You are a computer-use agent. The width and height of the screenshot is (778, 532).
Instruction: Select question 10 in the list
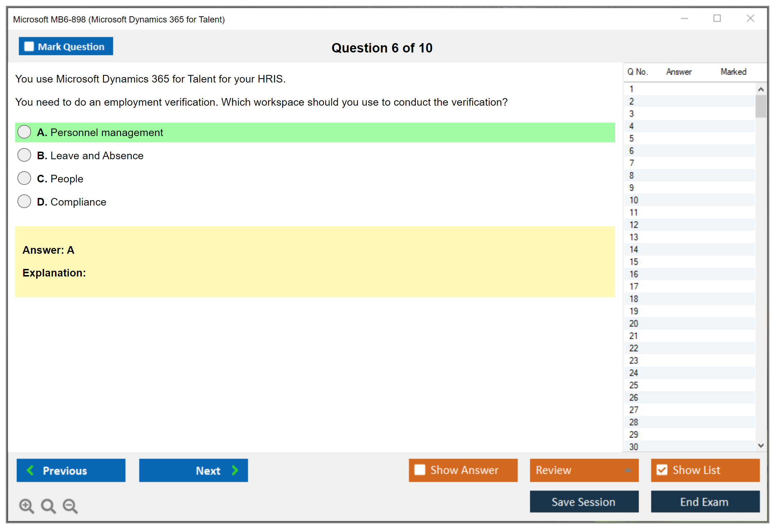[x=634, y=200]
